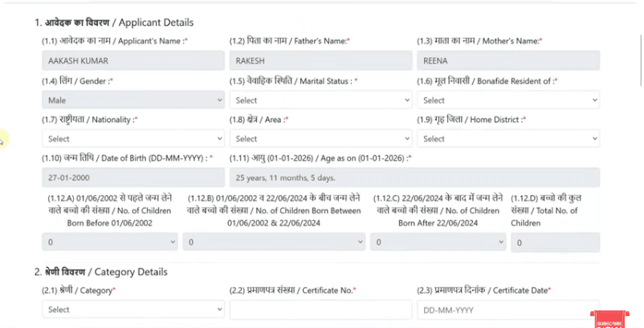Click the Total No. of Children field
This screenshot has width=644, height=328.
pyautogui.click(x=556, y=241)
